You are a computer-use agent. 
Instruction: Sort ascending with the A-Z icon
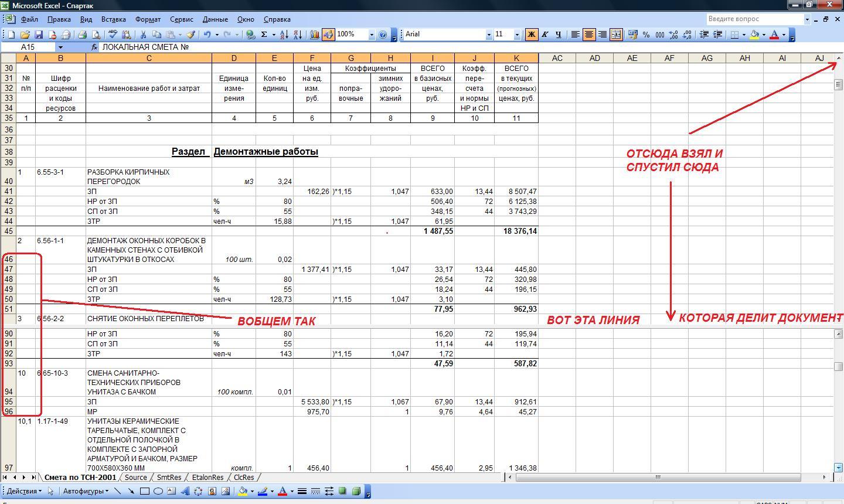tap(284, 35)
